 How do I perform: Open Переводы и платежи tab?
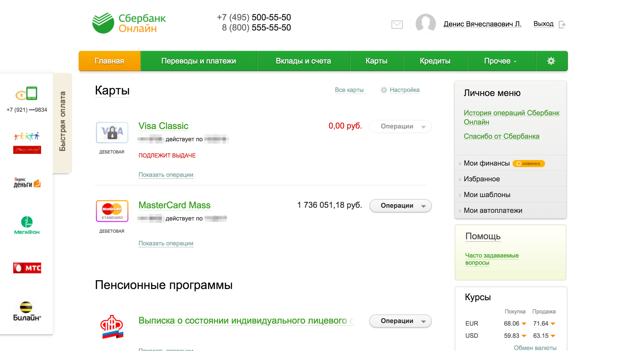(x=199, y=61)
